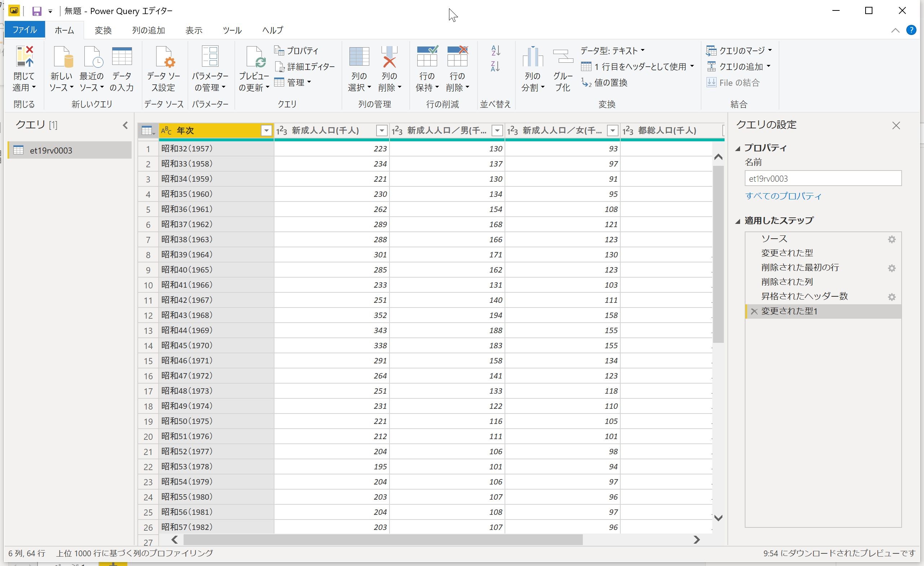Screen dimensions: 924x566
Task: Sort descending with the Z-A icon
Action: pos(496,66)
